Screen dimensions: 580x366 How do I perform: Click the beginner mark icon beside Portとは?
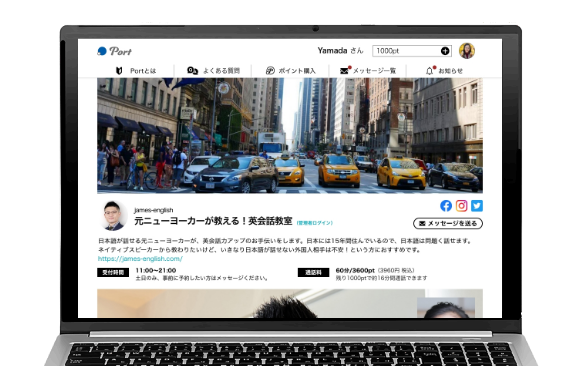click(x=119, y=71)
